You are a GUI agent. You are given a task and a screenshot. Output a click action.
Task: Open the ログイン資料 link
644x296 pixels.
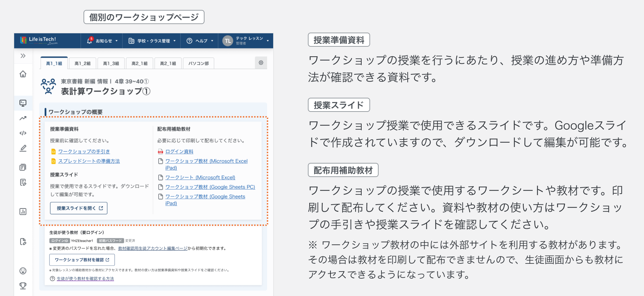[179, 152]
